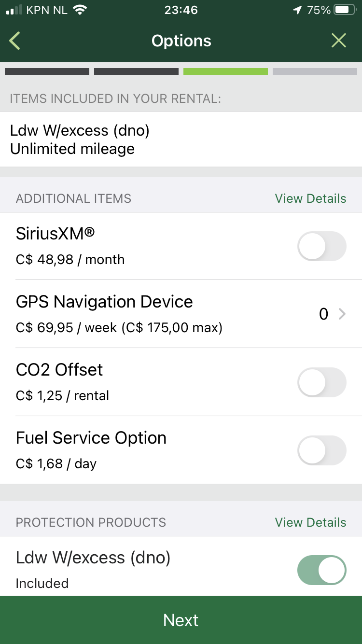Enable the SiriusXM toggle
The width and height of the screenshot is (362, 644).
[x=322, y=246]
